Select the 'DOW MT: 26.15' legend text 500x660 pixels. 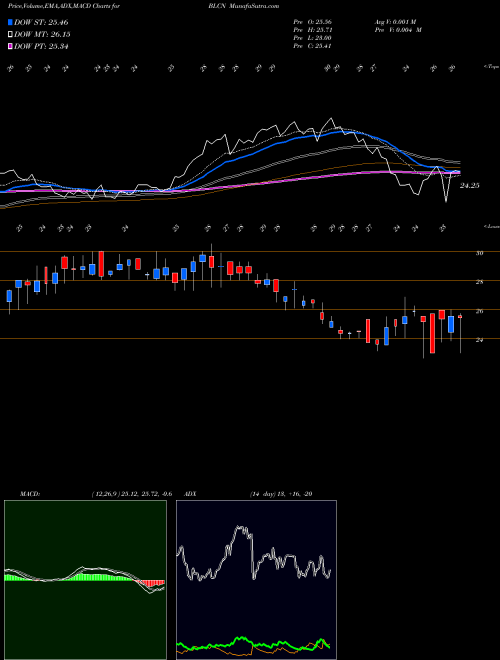(x=42, y=34)
